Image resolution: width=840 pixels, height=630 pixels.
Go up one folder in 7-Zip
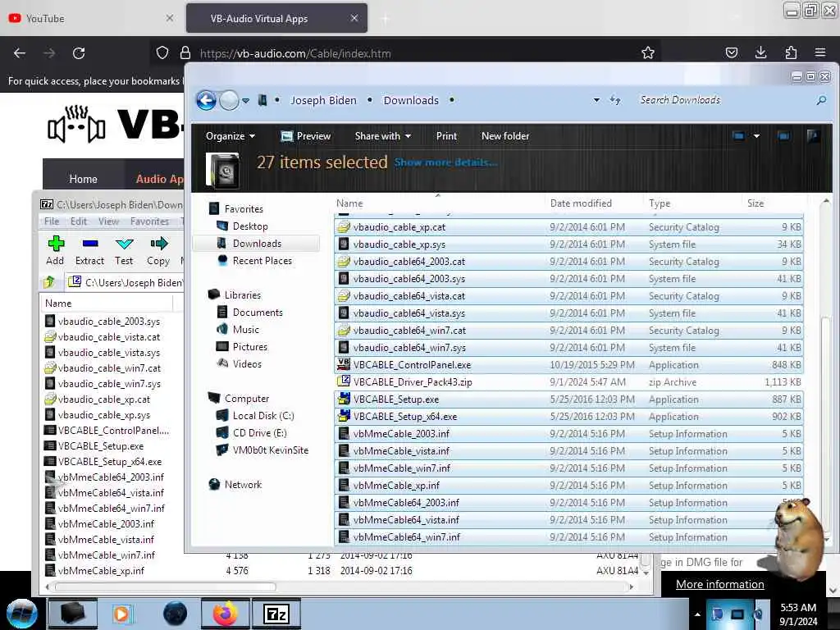pos(48,282)
